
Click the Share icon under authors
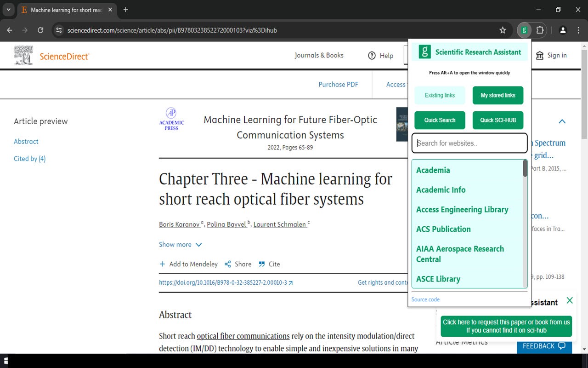228,264
